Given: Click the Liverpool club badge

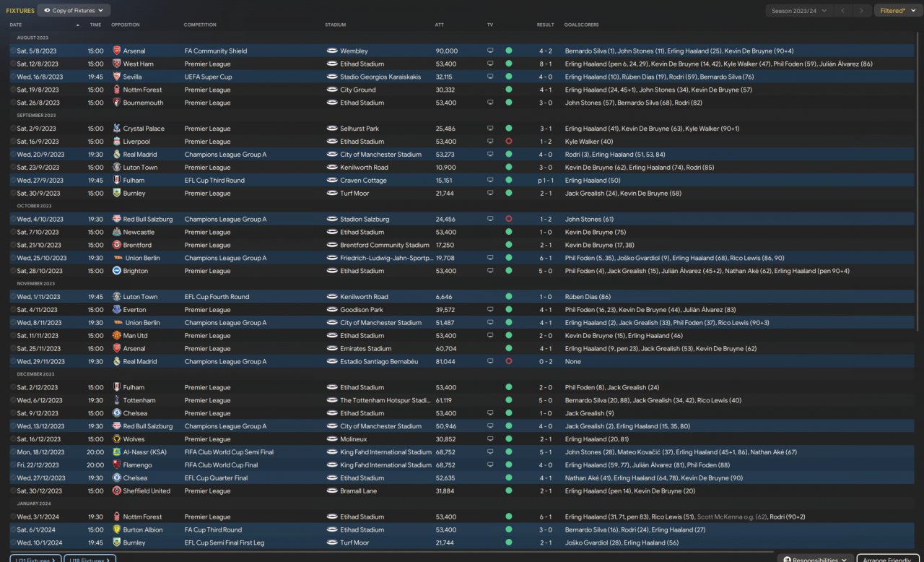Looking at the screenshot, I should pos(117,142).
